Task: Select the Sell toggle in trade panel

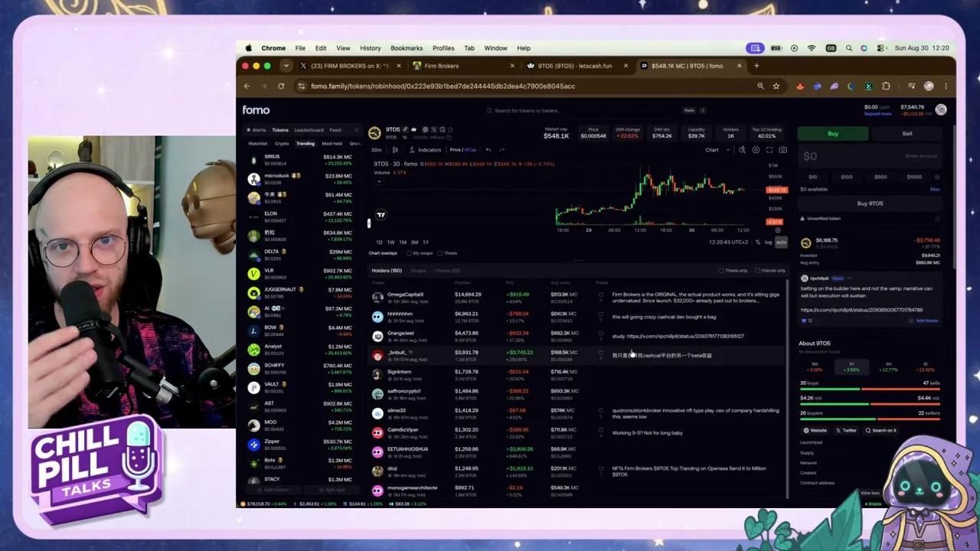Action: [907, 134]
